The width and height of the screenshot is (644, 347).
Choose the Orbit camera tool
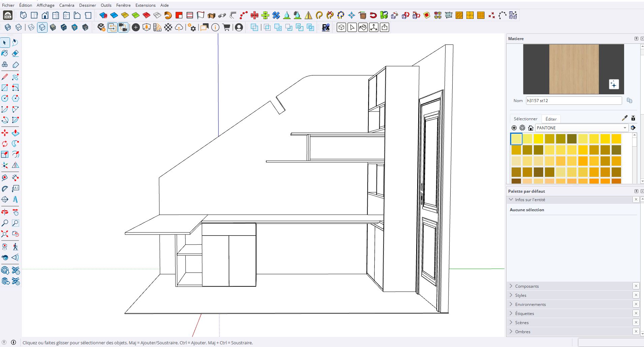click(5, 212)
